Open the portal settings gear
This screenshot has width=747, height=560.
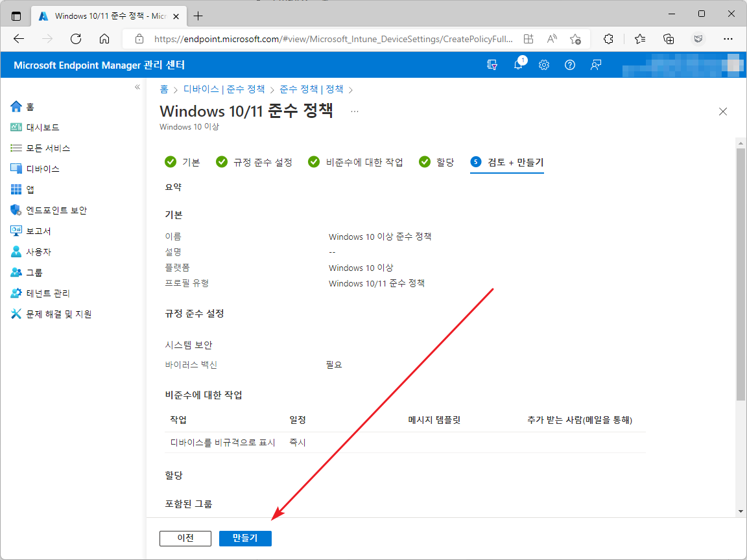coord(544,65)
